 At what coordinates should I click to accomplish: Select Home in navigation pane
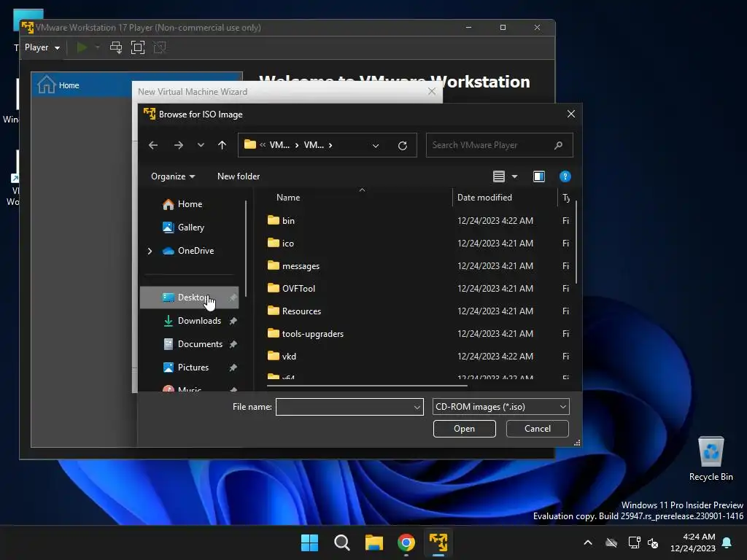coord(190,204)
